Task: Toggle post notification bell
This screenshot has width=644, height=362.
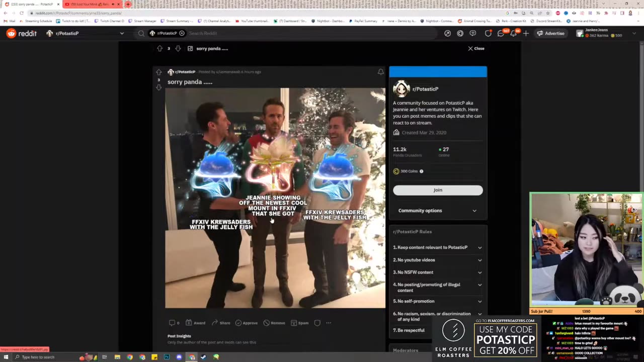Action: click(380, 72)
